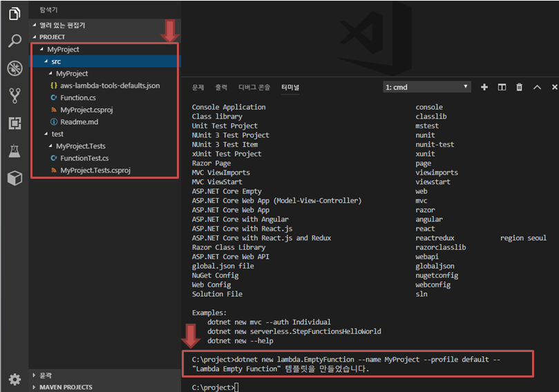Select the C# icon beside FunctionTest.cs
Screen dimensions: 559x392
pos(54,158)
